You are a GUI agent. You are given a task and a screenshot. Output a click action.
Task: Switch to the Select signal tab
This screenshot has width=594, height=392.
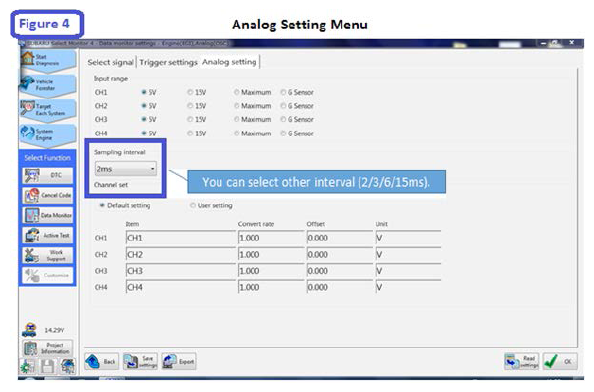pos(110,62)
